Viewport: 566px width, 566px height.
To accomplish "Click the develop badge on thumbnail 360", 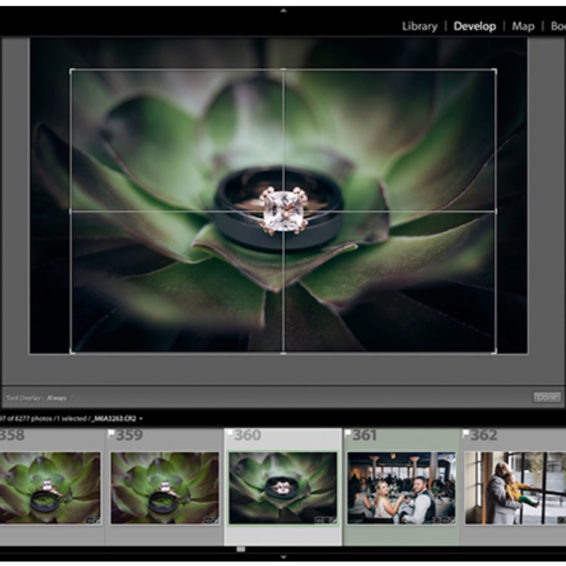I will coord(326,520).
